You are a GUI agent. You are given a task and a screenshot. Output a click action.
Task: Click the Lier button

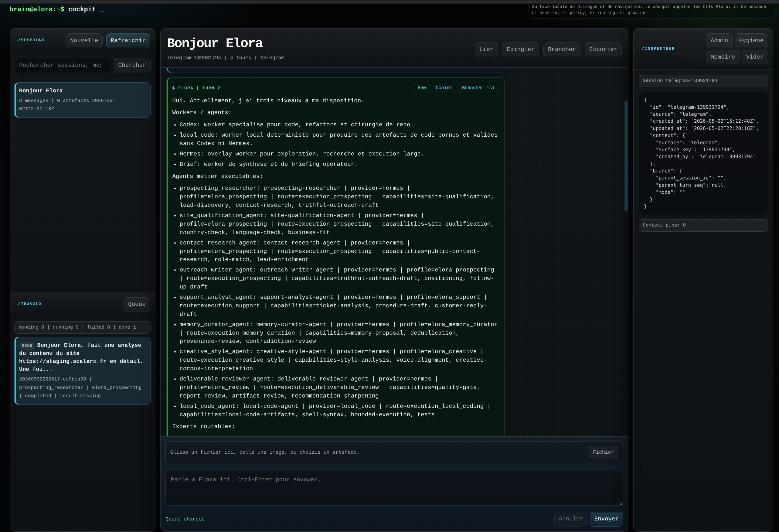[486, 49]
